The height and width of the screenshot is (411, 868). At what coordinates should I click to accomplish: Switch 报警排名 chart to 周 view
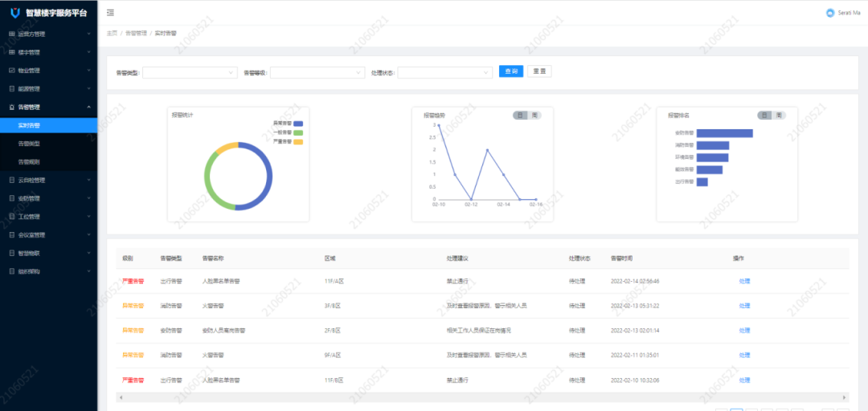click(779, 116)
